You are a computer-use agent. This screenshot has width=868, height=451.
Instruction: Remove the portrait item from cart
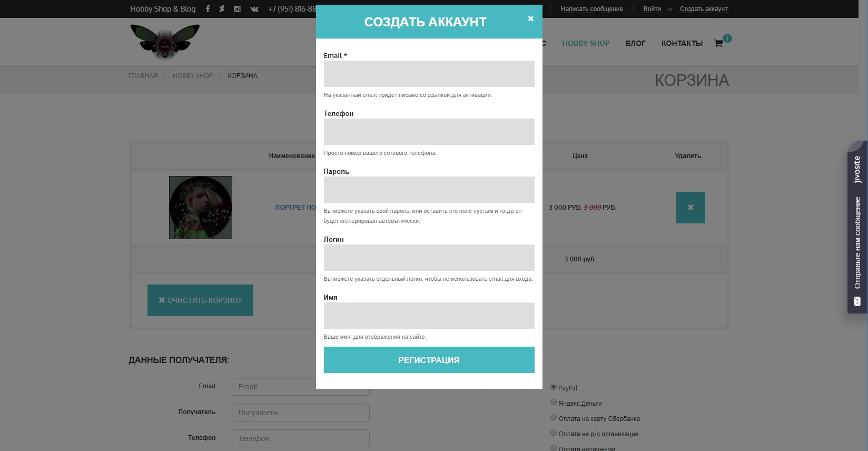691,208
